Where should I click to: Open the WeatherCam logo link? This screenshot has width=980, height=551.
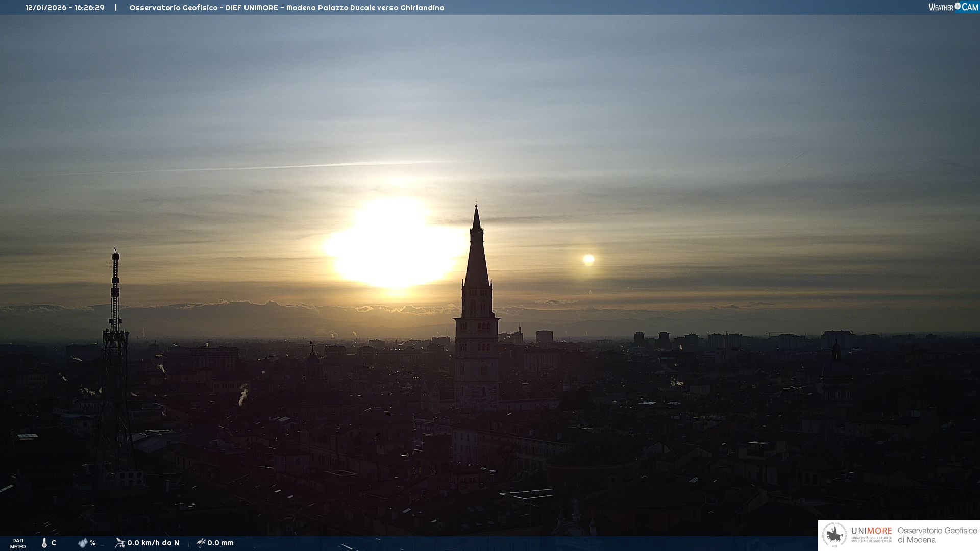point(952,7)
